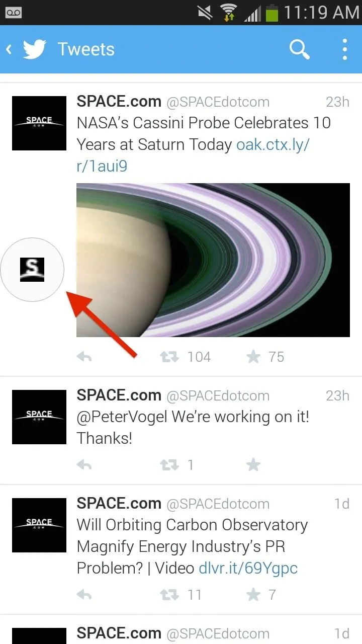The width and height of the screenshot is (362, 644).
Task: Retweet the 'We're working on it' tweet
Action: pos(169,465)
